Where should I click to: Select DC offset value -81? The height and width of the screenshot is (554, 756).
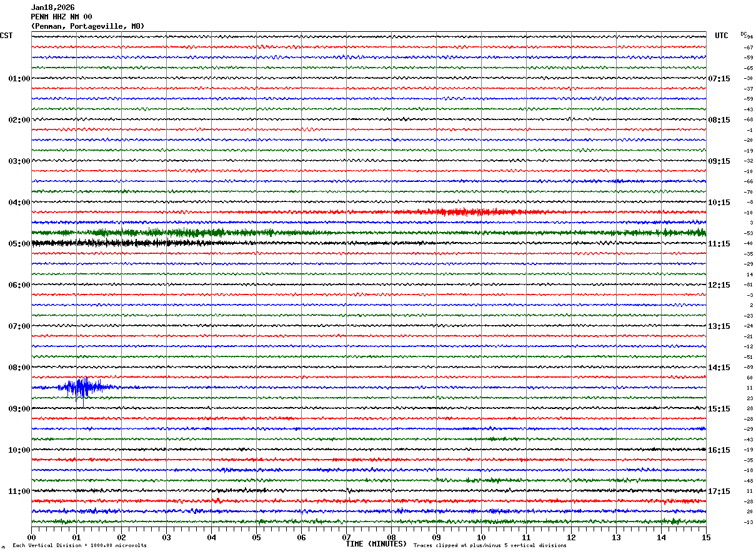coord(747,285)
